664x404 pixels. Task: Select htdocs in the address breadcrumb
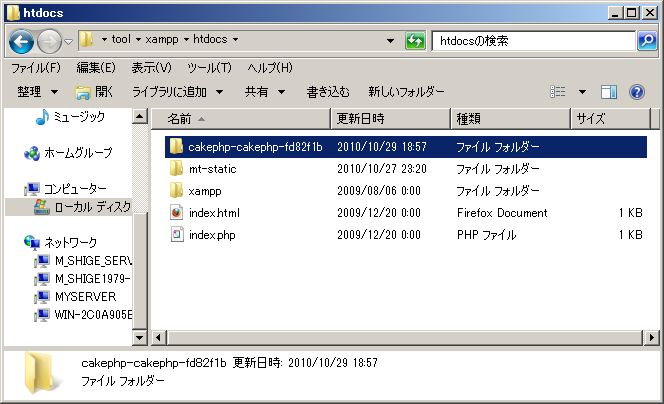(x=210, y=39)
